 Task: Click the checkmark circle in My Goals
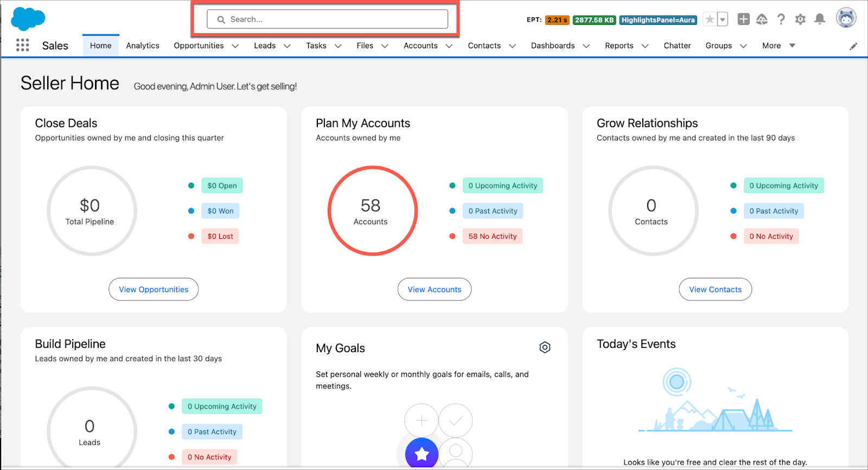click(x=456, y=421)
